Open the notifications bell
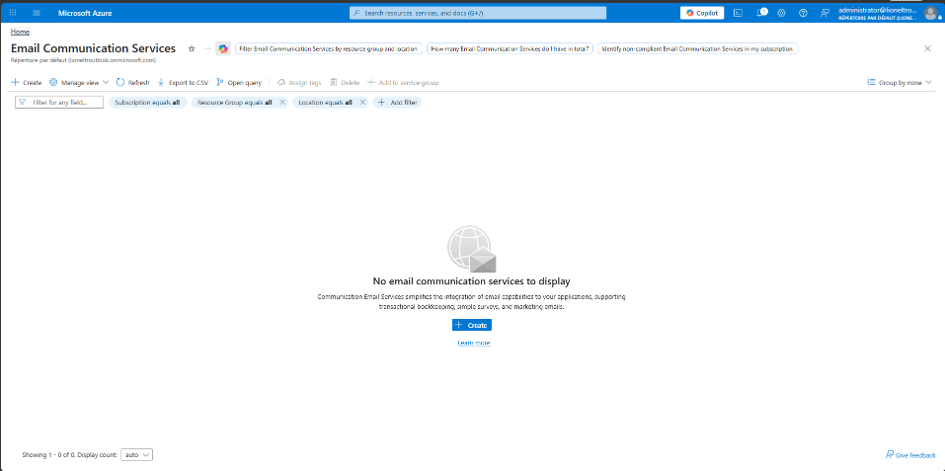Image resolution: width=945 pixels, height=471 pixels. 761,13
